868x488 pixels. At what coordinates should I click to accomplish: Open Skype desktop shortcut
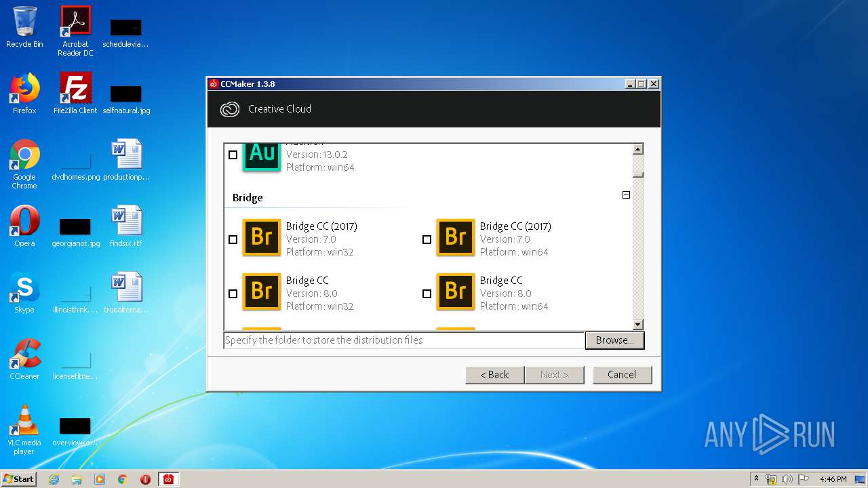(24, 293)
